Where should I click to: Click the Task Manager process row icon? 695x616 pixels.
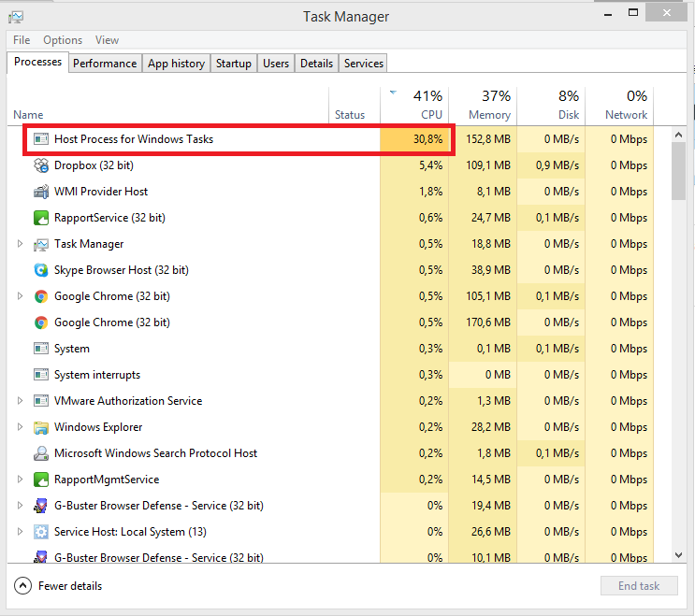tap(41, 244)
